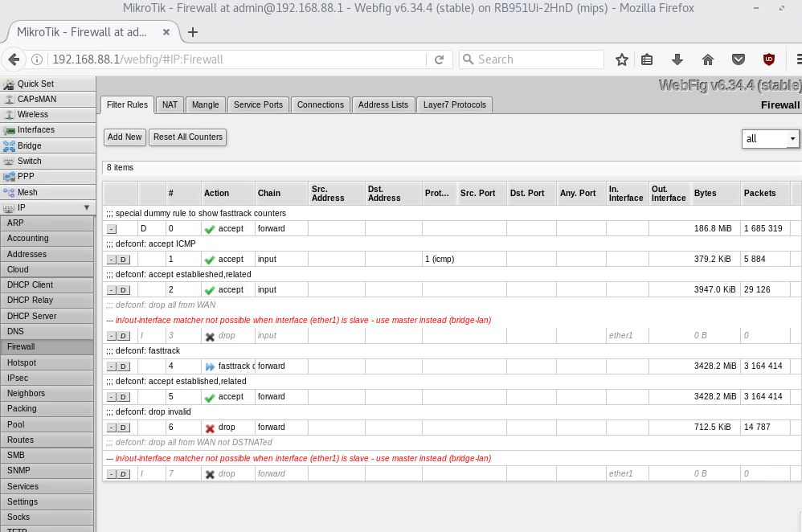802x532 pixels.
Task: Click the Firefox home icon
Action: pyautogui.click(x=708, y=59)
